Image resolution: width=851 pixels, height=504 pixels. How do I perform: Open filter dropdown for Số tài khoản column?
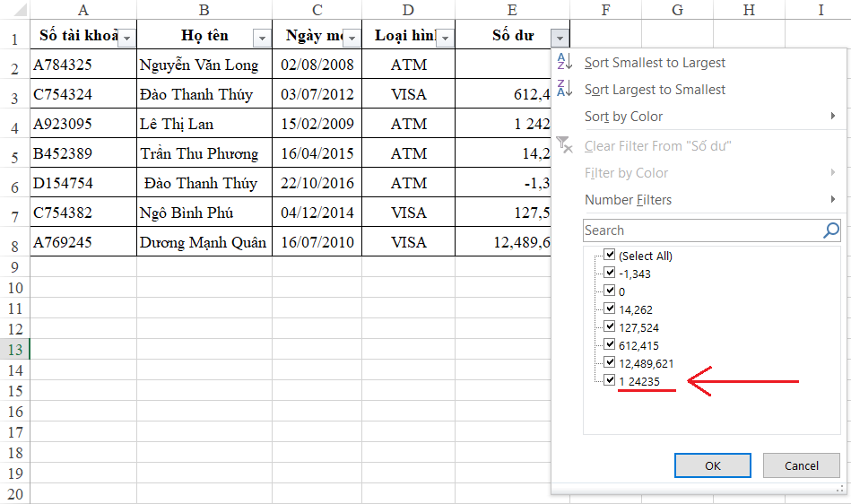(x=126, y=38)
